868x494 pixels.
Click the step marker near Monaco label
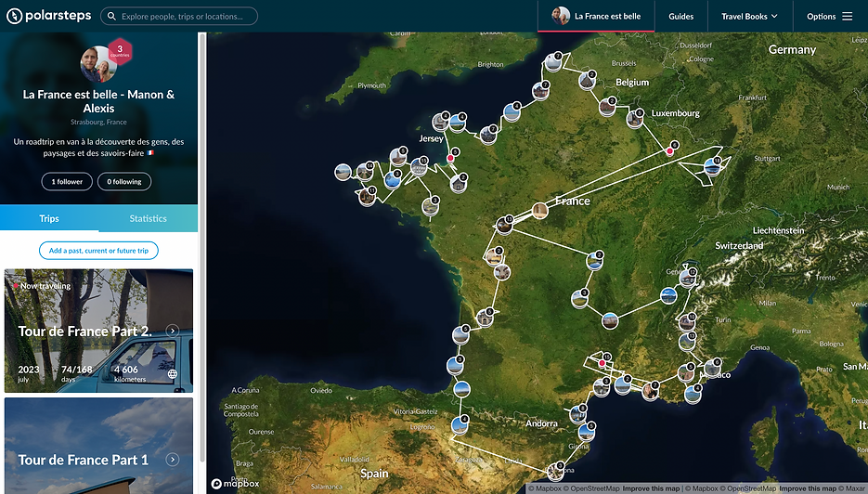(x=712, y=368)
